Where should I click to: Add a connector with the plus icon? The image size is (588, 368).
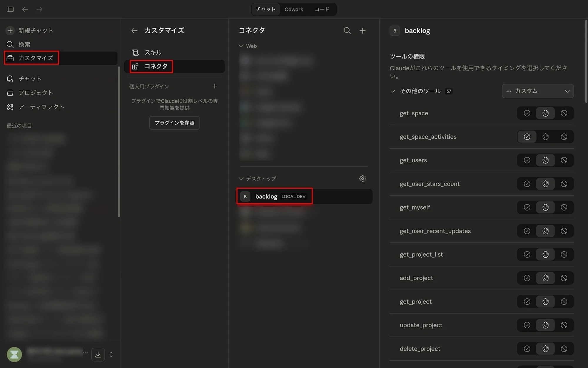(363, 31)
